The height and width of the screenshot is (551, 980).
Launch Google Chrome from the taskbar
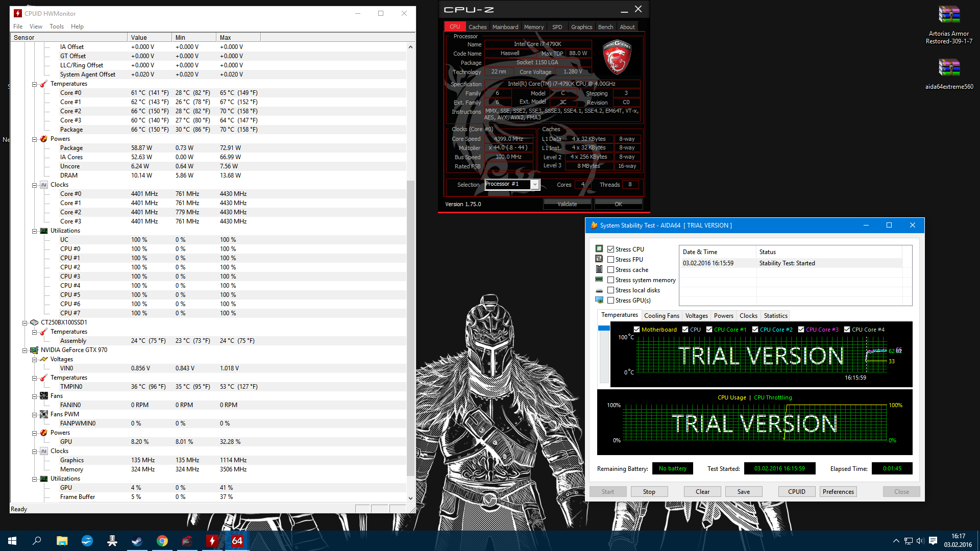(162, 541)
